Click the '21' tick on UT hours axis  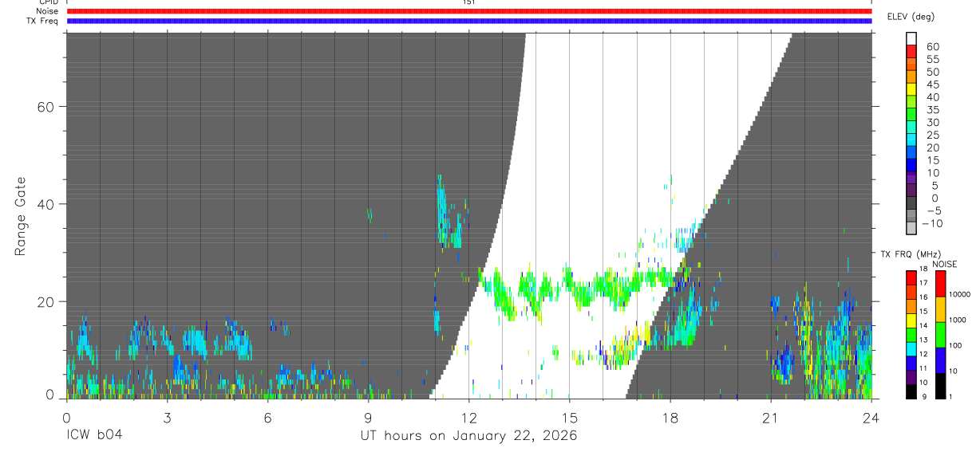point(770,419)
